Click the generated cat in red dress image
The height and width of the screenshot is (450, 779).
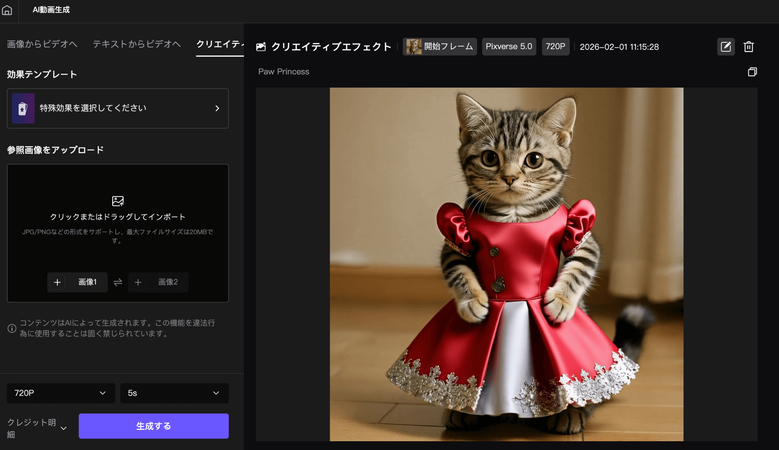click(506, 264)
